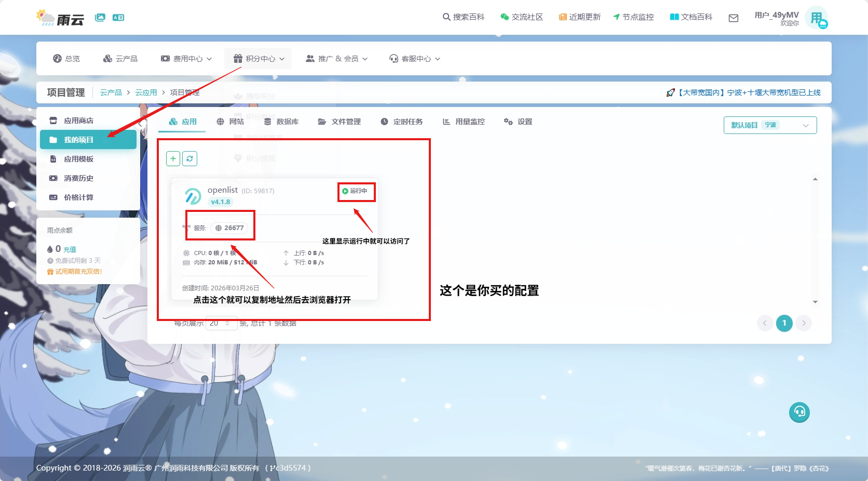Switch to the 用量监控 tab
The height and width of the screenshot is (481, 868).
tap(463, 122)
